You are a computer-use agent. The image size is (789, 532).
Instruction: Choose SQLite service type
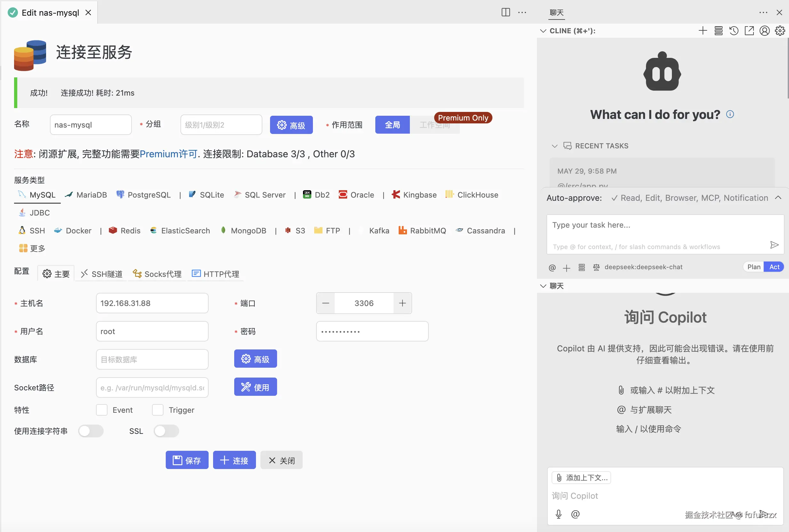206,195
